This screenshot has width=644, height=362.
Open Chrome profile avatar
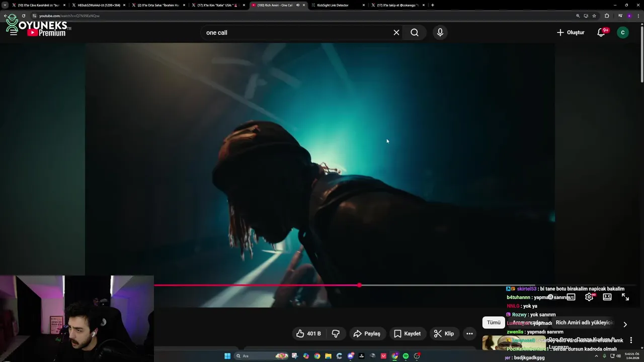tap(629, 16)
